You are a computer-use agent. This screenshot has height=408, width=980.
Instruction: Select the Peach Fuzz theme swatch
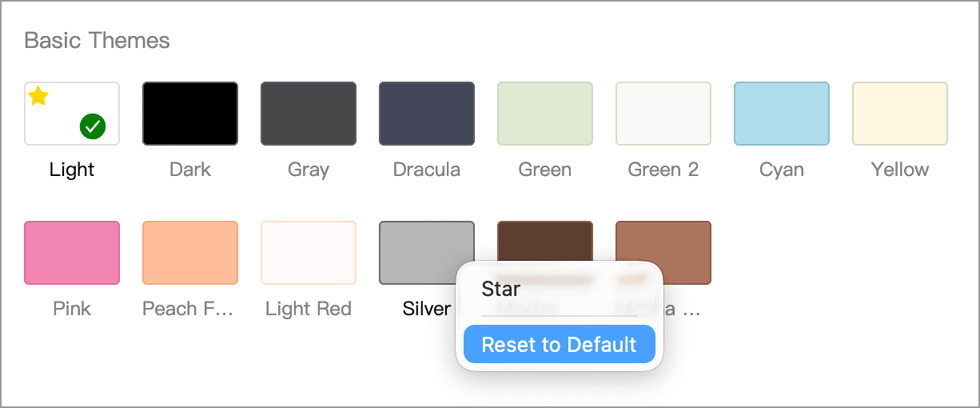coord(190,253)
